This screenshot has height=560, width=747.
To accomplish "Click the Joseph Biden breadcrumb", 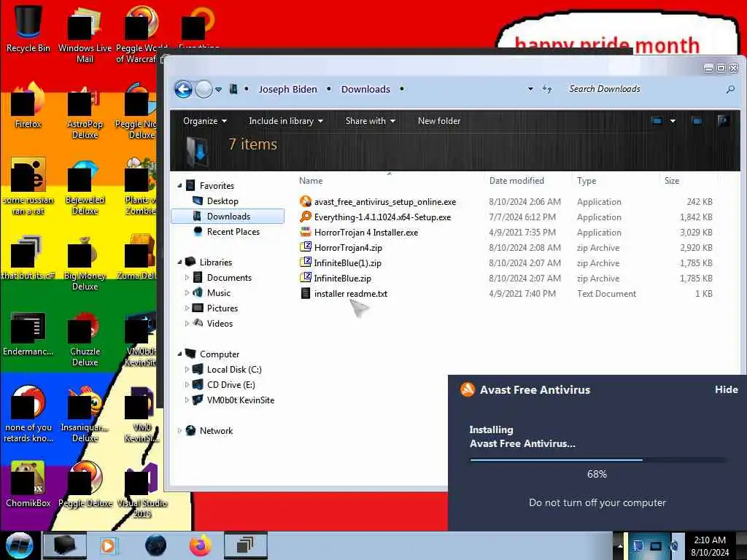I will click(287, 89).
